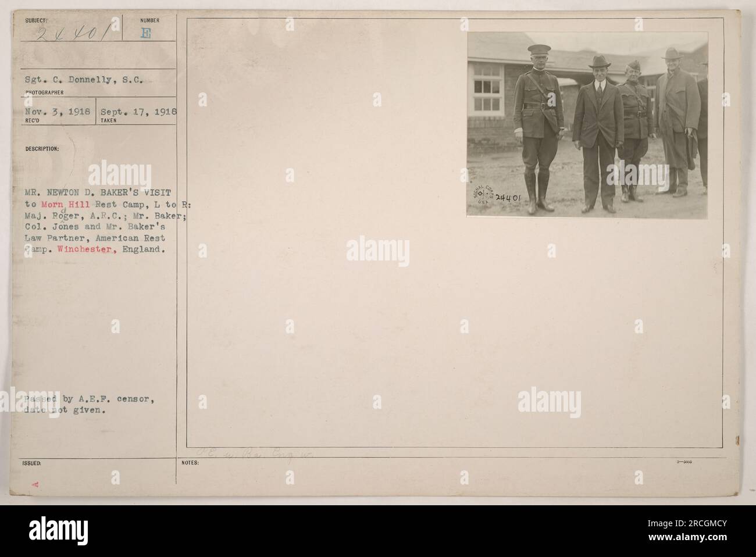Click the line Law Partner, American Rest
Image resolution: width=756 pixels, height=557 pixels.
pos(95,238)
